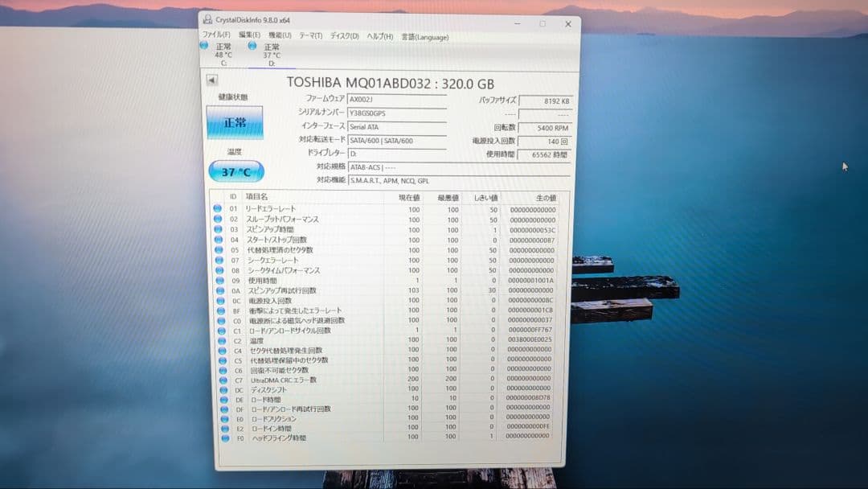
Task: Click the buffer size value 8192 KB
Action: click(x=545, y=101)
